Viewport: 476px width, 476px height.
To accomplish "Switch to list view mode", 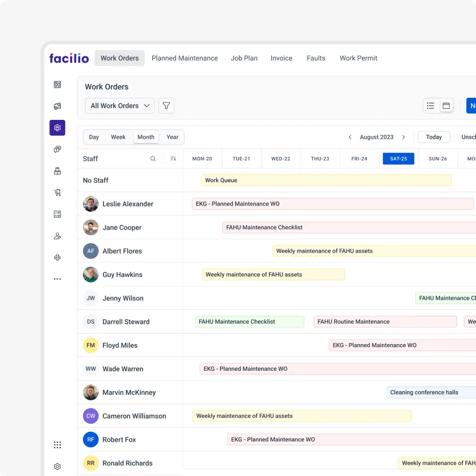I will click(430, 106).
